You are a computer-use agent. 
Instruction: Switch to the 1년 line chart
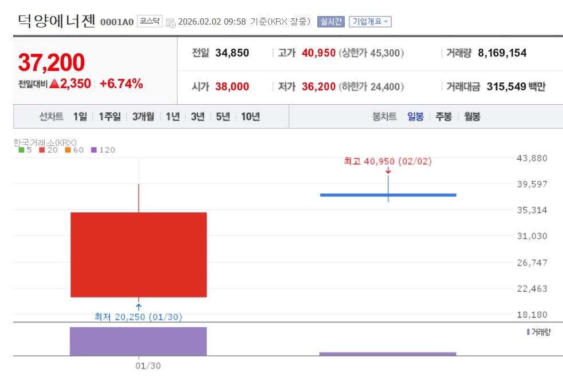[173, 117]
